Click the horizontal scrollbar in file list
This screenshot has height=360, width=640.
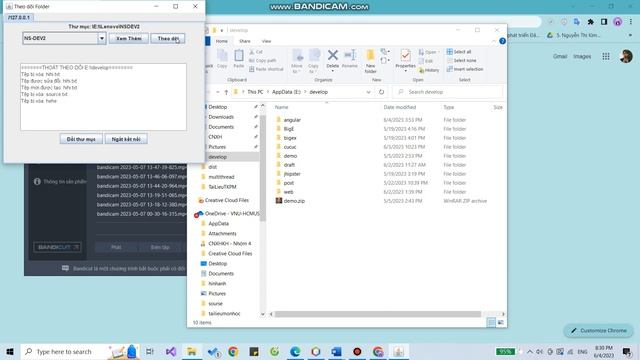(x=378, y=314)
